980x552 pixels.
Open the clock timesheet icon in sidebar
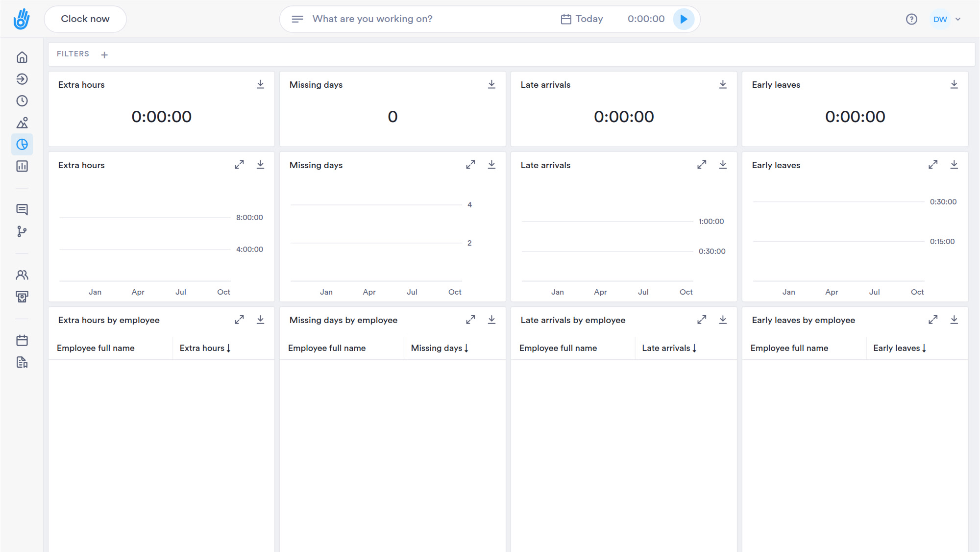tap(22, 101)
